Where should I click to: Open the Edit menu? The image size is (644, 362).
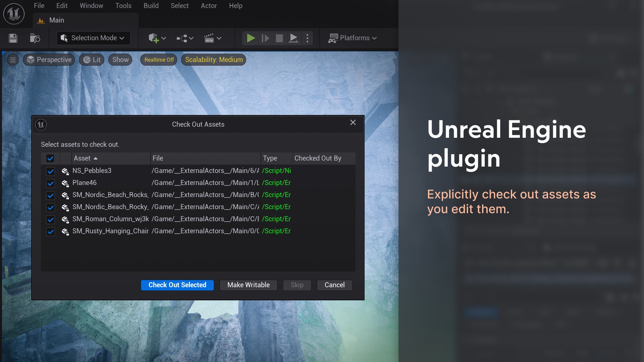(62, 6)
